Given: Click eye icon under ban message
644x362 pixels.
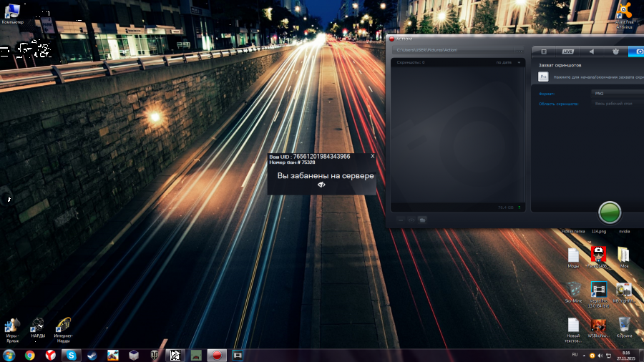Looking at the screenshot, I should click(x=321, y=185).
